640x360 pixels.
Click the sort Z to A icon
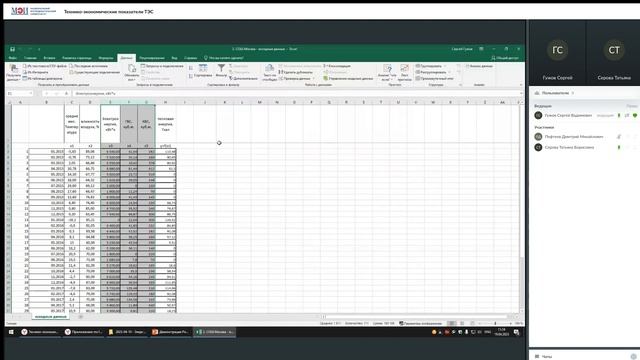[x=191, y=76]
